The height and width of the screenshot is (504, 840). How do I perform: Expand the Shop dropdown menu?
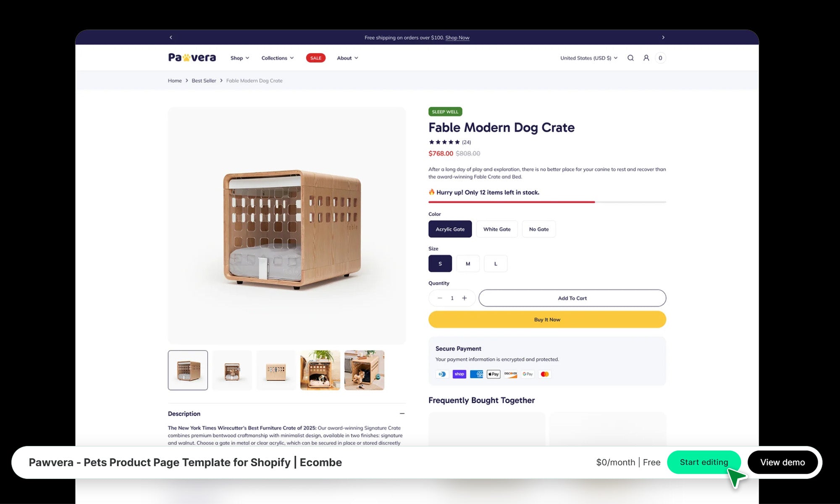[x=240, y=58]
